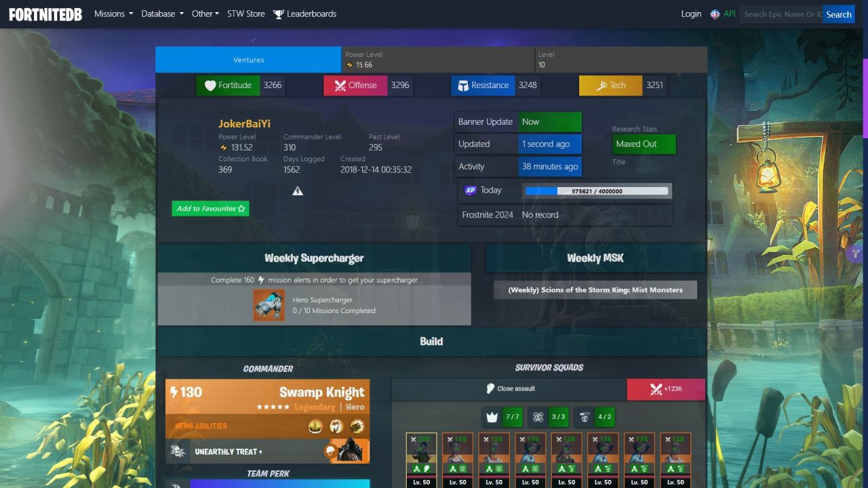Click the Login link
Screen dimensions: 868x488
[x=691, y=14]
